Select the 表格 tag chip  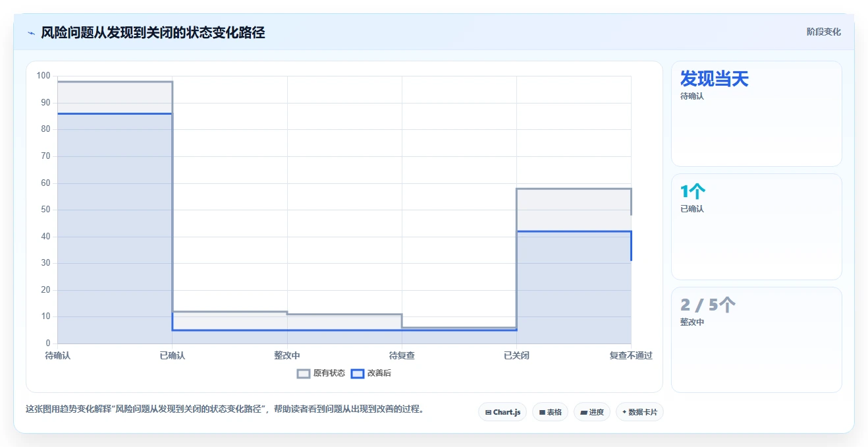[550, 412]
